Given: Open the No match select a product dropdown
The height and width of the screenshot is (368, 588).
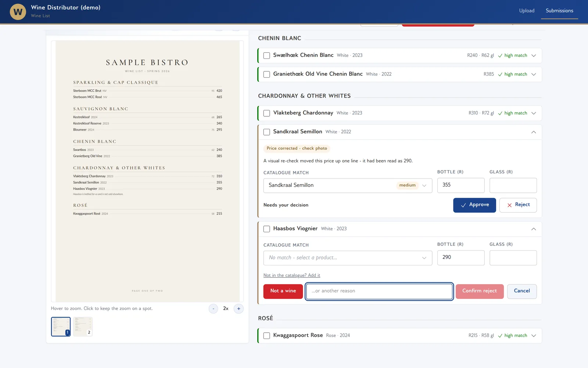Looking at the screenshot, I should click(x=348, y=258).
